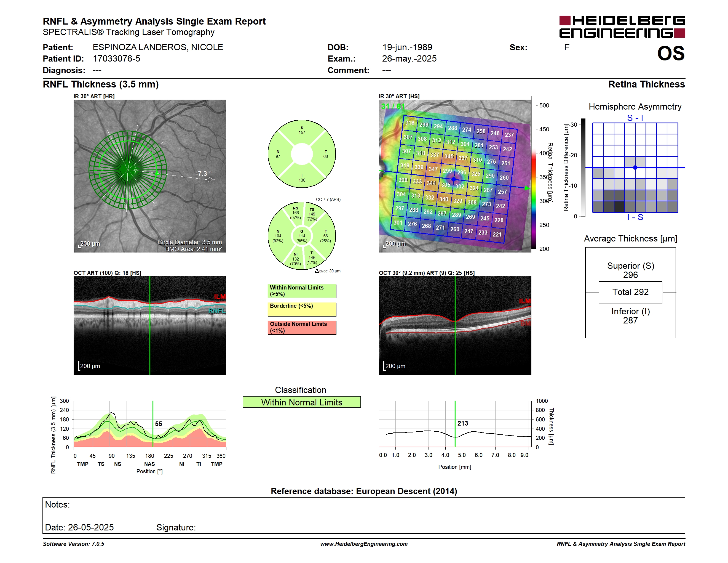Screen dimensions: 728x563
Task: Click the red Outside Normal Limits legend swatch
Action: click(302, 328)
